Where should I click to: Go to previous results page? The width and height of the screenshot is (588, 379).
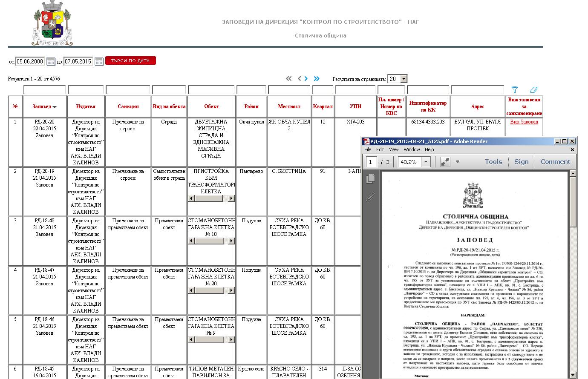(299, 79)
